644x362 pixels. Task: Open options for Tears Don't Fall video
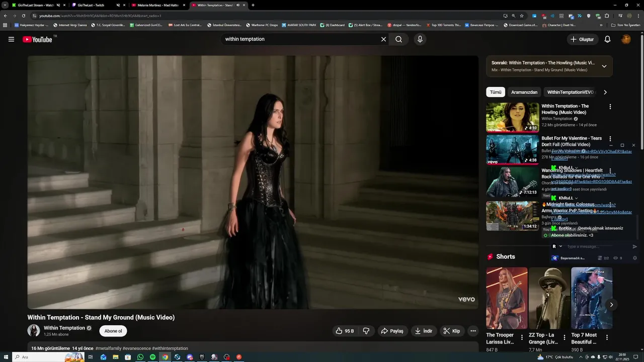(x=610, y=139)
